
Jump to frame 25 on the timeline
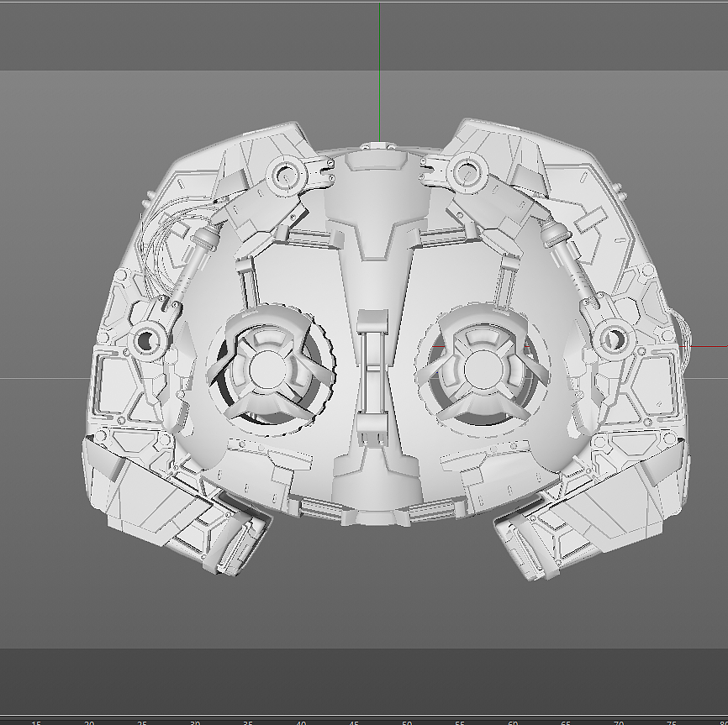(142, 722)
